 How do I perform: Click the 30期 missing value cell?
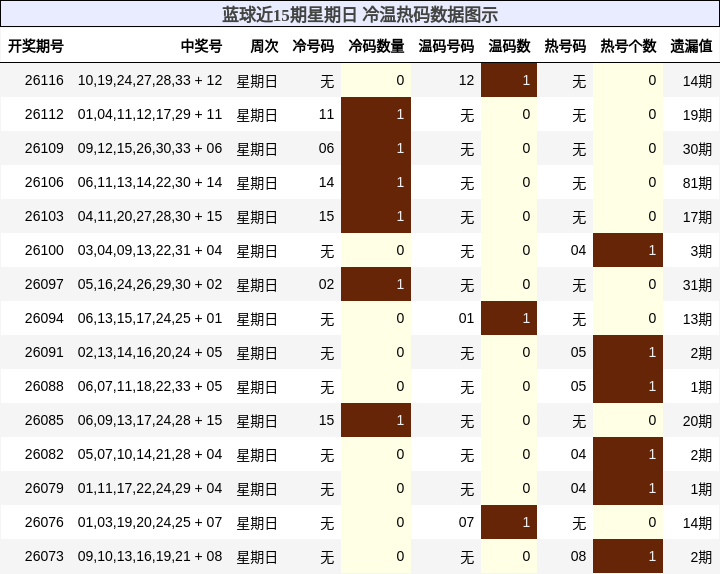click(697, 149)
